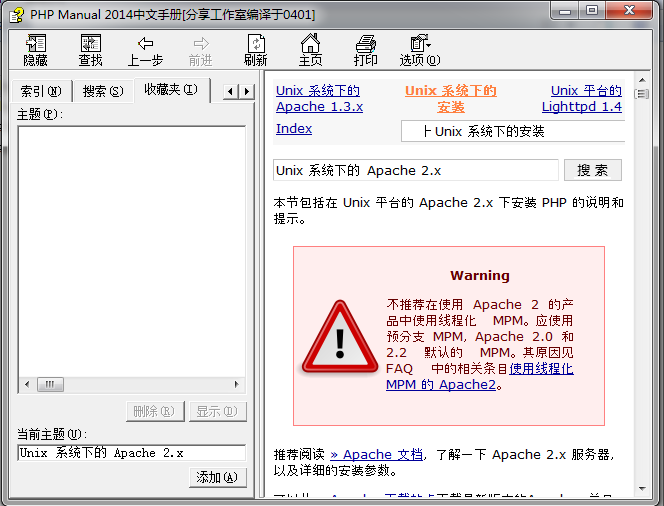
Task: Click the 隐藏 (Hide) toolbar icon
Action: pyautogui.click(x=36, y=50)
